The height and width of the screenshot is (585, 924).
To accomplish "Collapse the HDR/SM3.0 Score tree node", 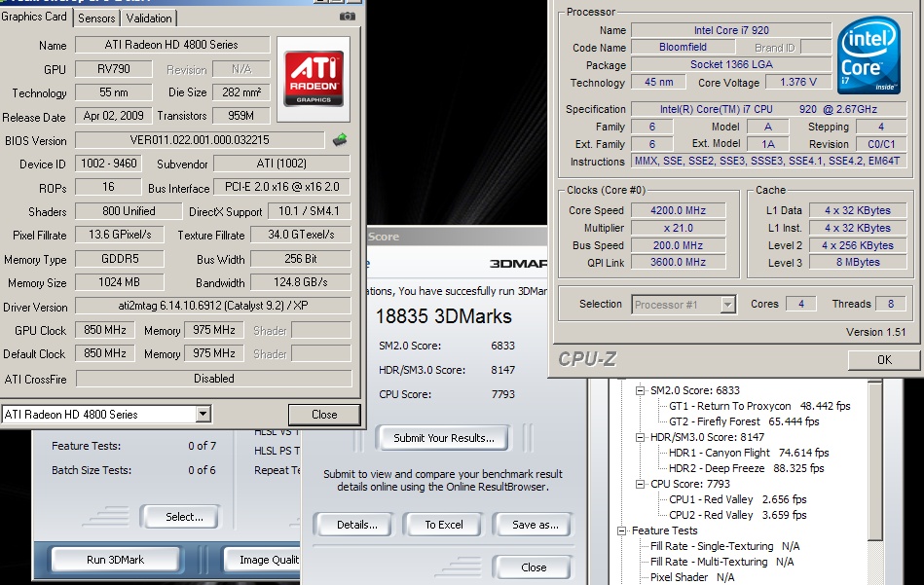I will pyautogui.click(x=640, y=437).
